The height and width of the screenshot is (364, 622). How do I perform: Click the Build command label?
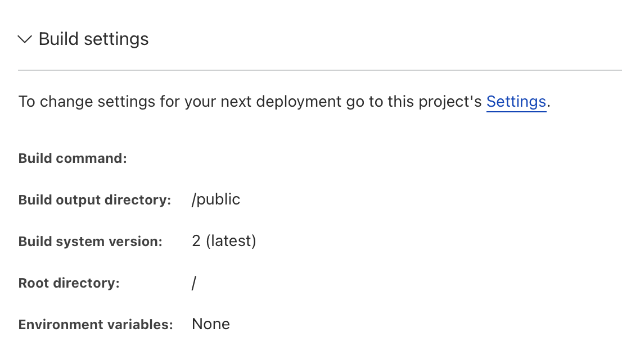click(x=73, y=158)
